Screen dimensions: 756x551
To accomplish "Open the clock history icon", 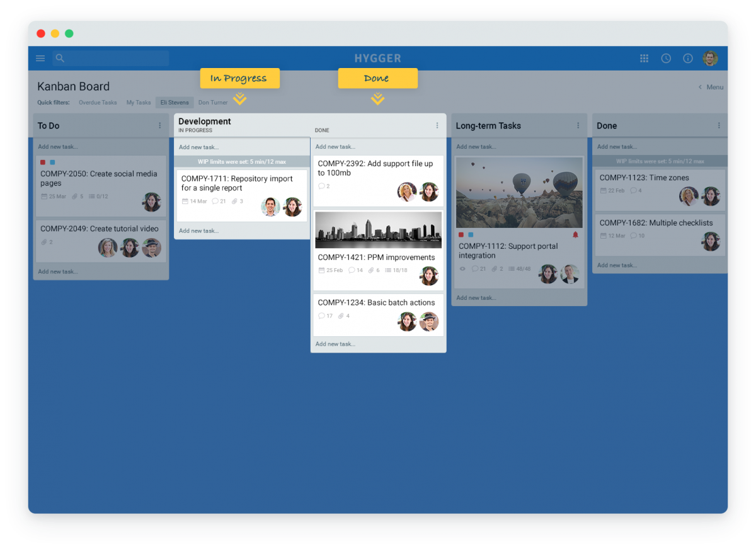I will click(666, 59).
